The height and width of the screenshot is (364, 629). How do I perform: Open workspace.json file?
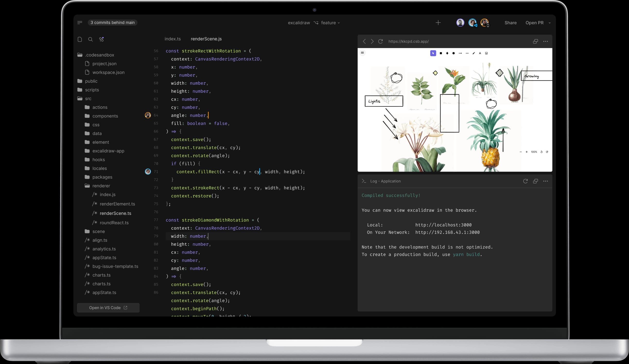(x=105, y=72)
